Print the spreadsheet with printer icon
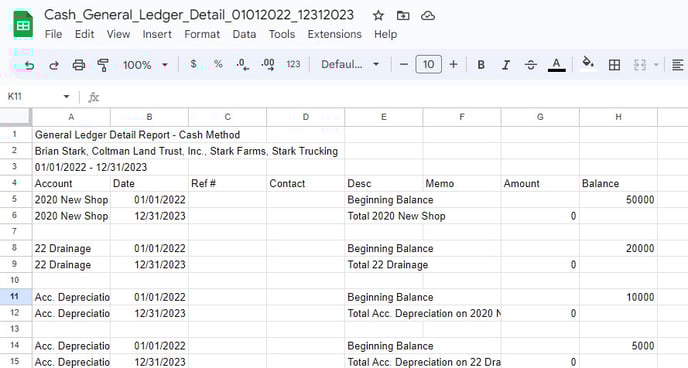This screenshot has height=368, width=688. pos(79,65)
